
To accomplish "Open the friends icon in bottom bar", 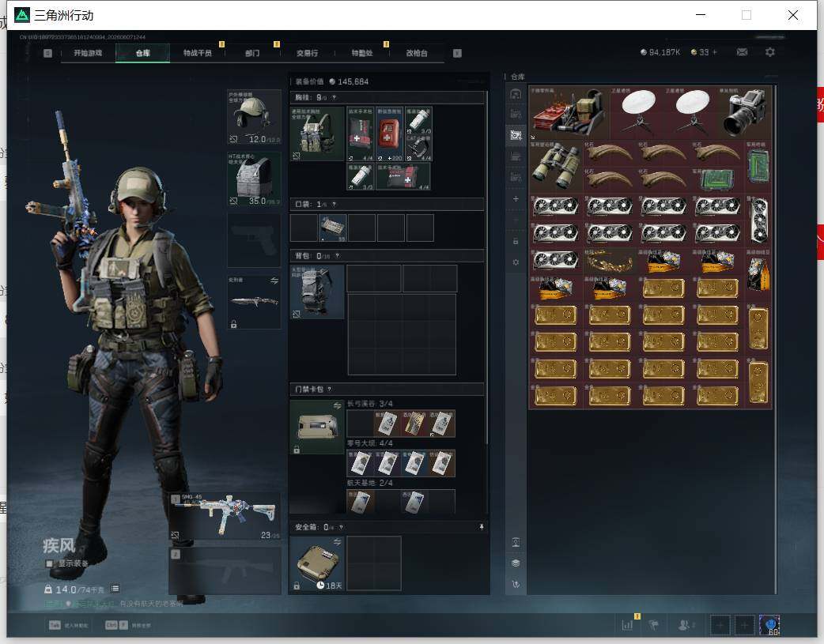I will point(686,625).
